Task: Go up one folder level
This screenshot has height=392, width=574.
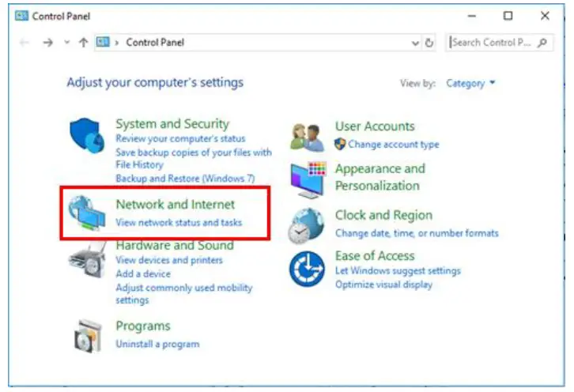Action: (84, 43)
